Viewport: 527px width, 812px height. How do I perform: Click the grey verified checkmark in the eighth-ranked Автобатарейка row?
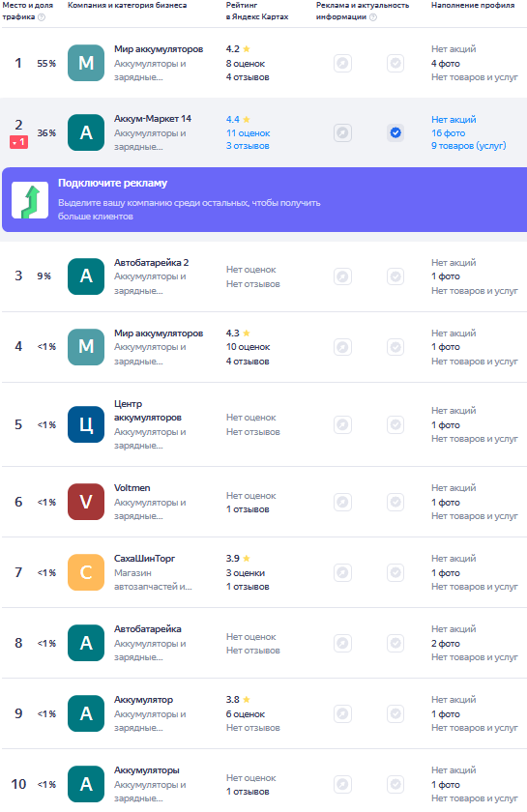395,643
